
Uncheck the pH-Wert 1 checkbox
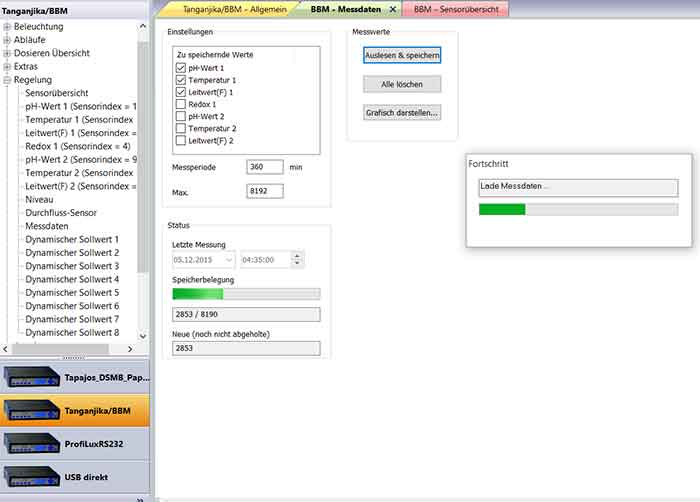pos(180,68)
